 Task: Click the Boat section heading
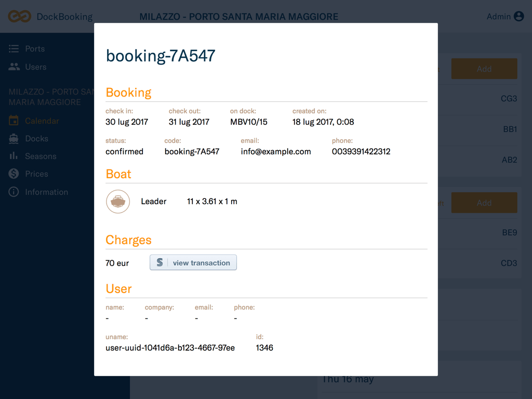pos(118,174)
